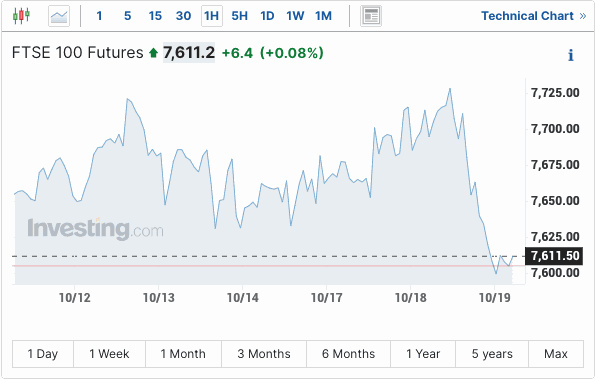Screen dimensions: 595x379
Task: Click the +6.4 change value
Action: coord(237,53)
